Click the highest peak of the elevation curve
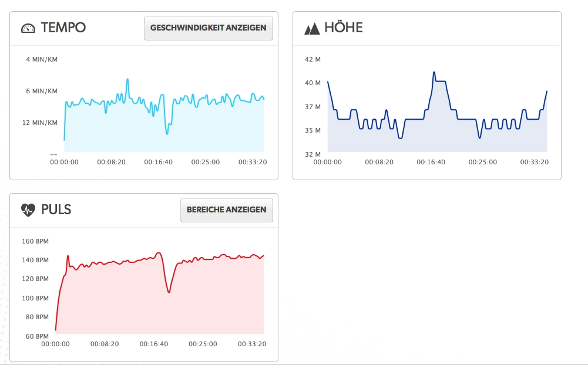Viewport: 588px width, 365px height. [x=434, y=72]
